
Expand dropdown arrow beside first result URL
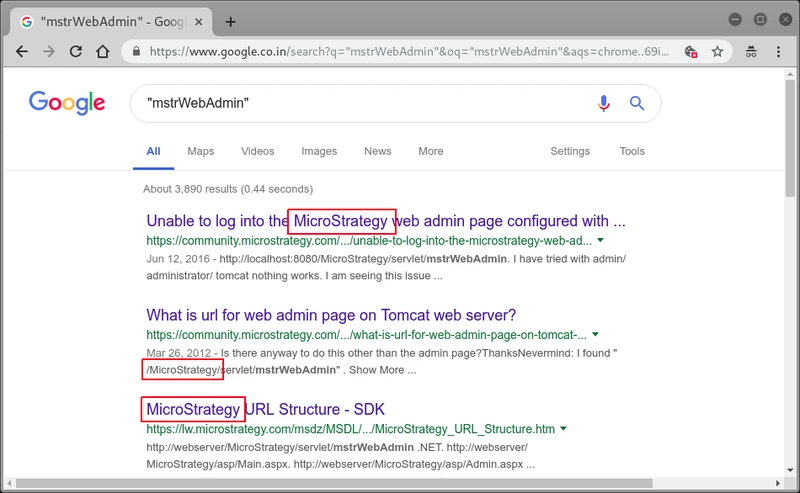pyautogui.click(x=601, y=240)
